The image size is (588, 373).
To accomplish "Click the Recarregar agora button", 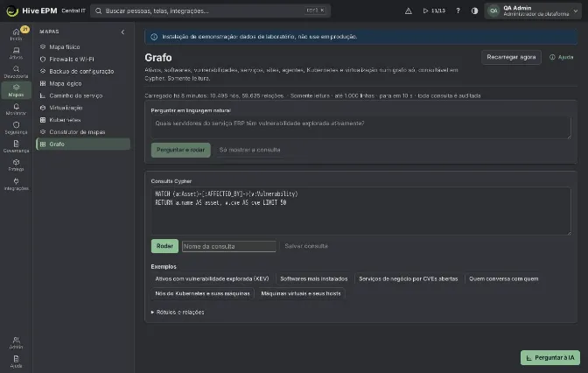I will pyautogui.click(x=511, y=57).
